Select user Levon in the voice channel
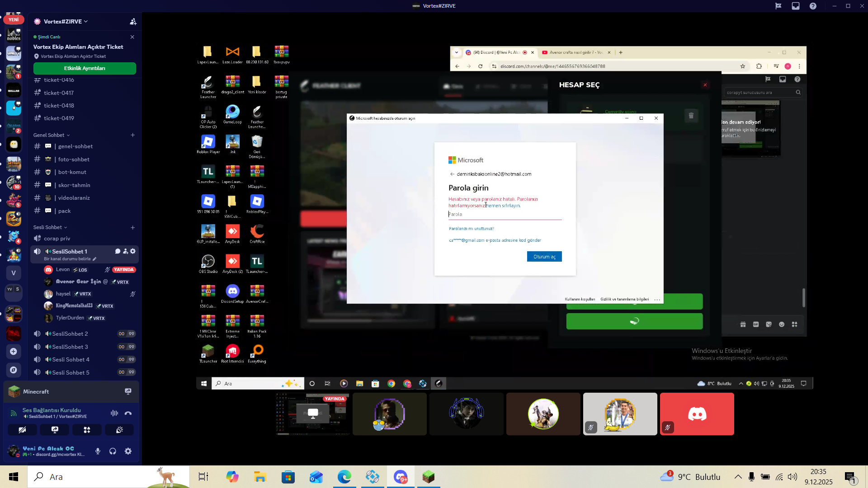Viewport: 868px width, 488px height. click(63, 270)
